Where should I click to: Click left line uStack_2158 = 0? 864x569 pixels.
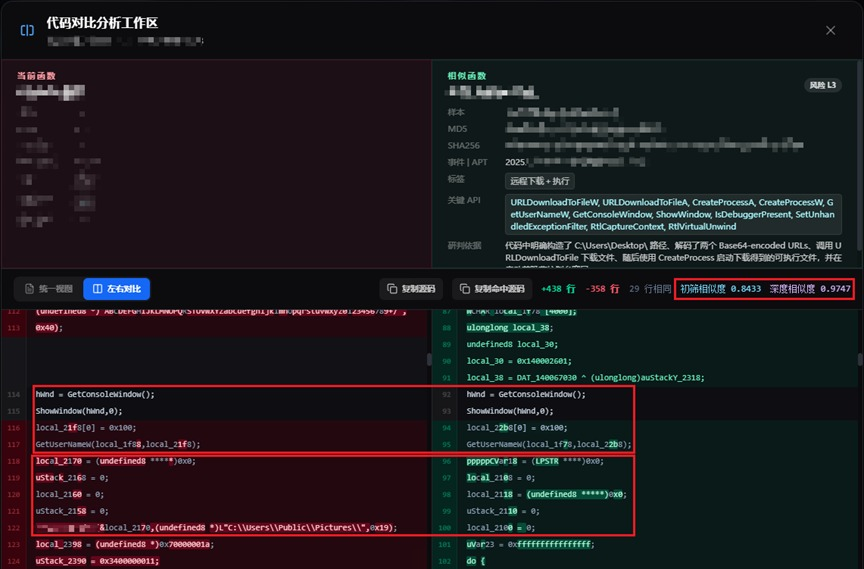coord(72,511)
